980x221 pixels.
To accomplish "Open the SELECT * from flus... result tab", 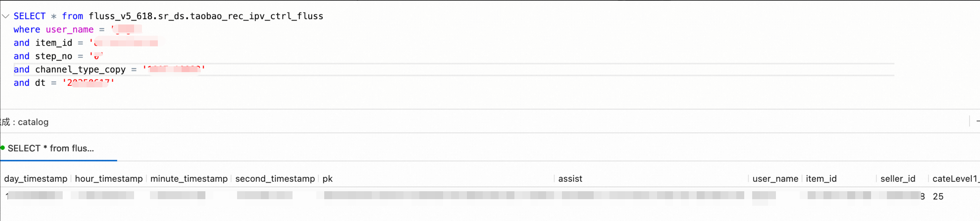I will (x=51, y=148).
